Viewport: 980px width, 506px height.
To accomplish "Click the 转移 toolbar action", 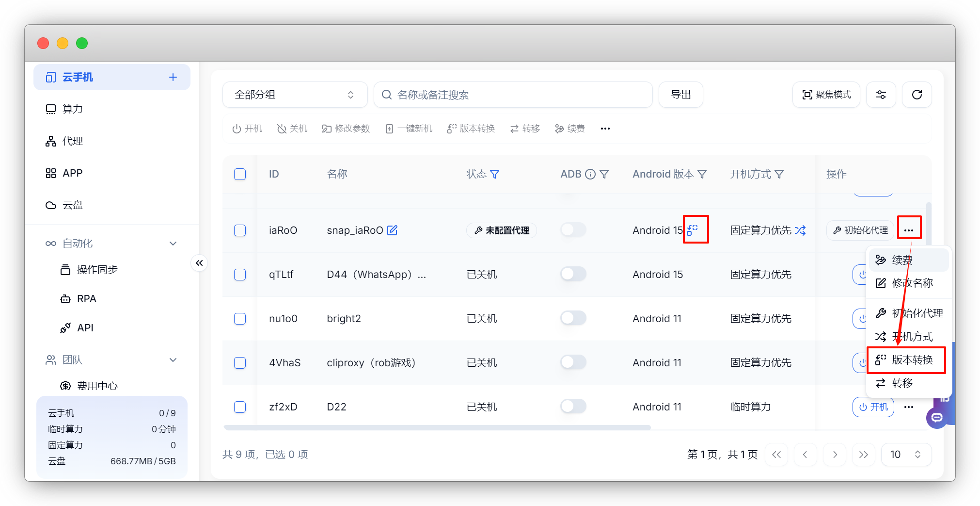I will [x=525, y=129].
